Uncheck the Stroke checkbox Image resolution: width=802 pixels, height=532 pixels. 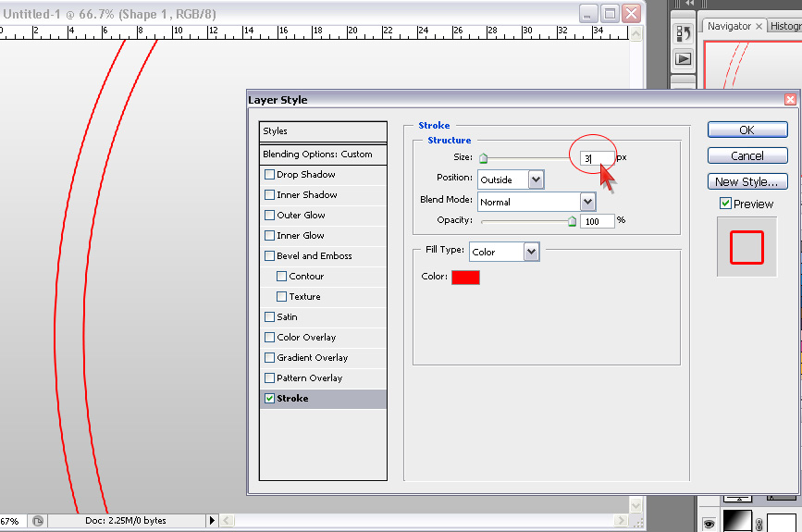pyautogui.click(x=269, y=399)
